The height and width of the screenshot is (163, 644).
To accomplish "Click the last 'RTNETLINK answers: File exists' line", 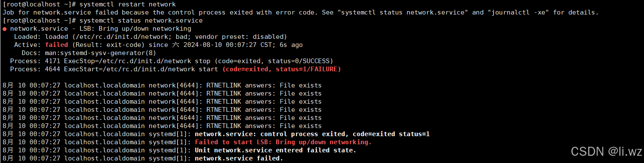I will click(x=264, y=126).
